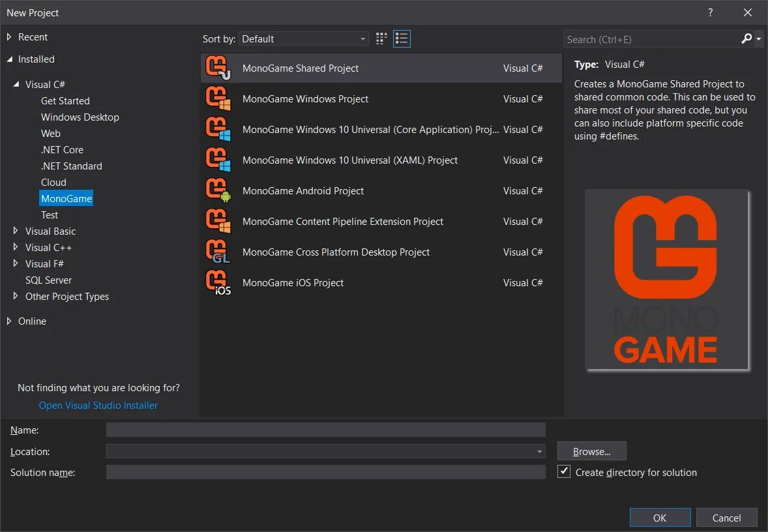Expand the Visual Basic node

15,231
